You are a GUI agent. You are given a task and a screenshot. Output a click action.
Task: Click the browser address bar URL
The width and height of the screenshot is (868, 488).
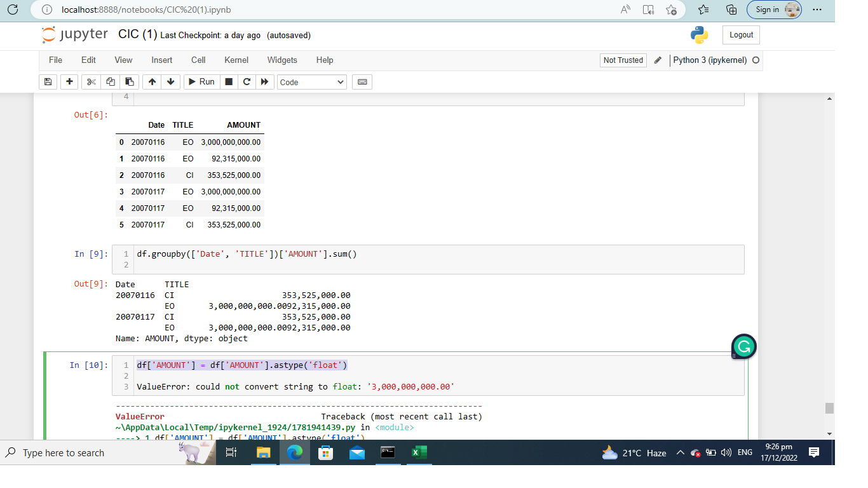pos(146,10)
